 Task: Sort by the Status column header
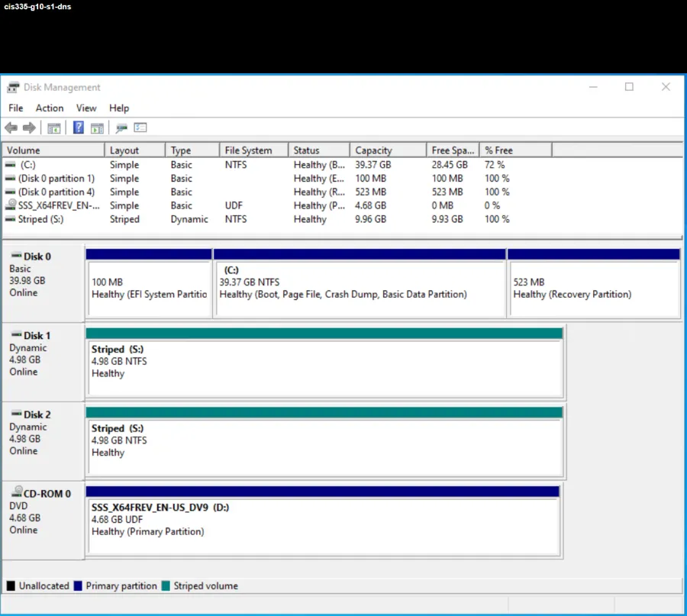click(x=319, y=150)
